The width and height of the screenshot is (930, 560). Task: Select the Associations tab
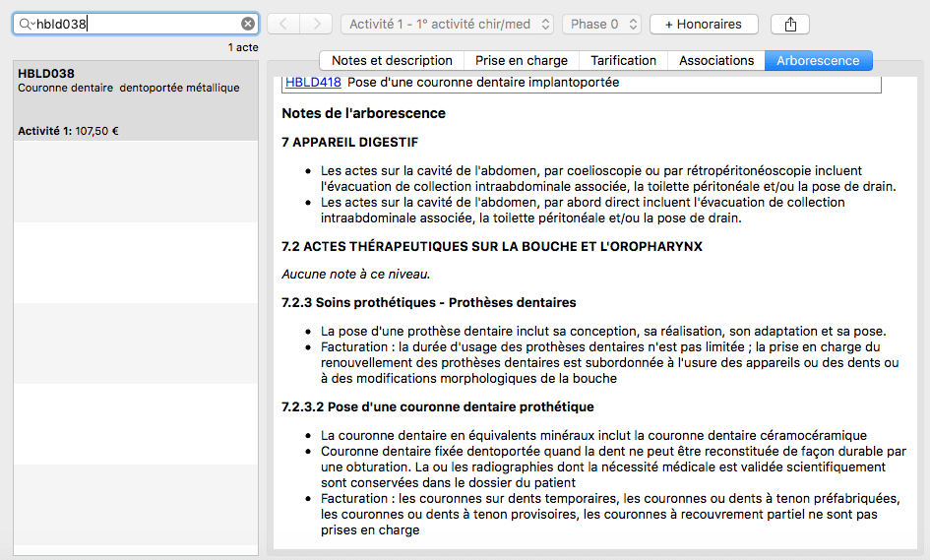[x=716, y=60]
